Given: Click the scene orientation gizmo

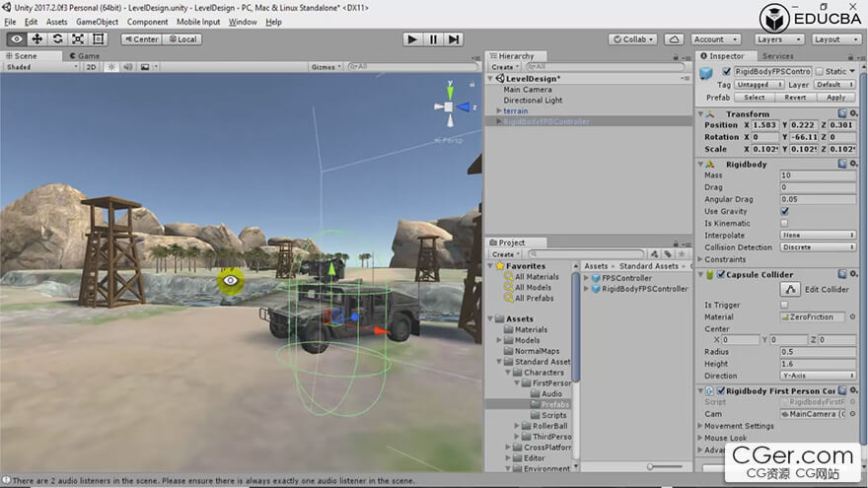Looking at the screenshot, I should (x=450, y=106).
